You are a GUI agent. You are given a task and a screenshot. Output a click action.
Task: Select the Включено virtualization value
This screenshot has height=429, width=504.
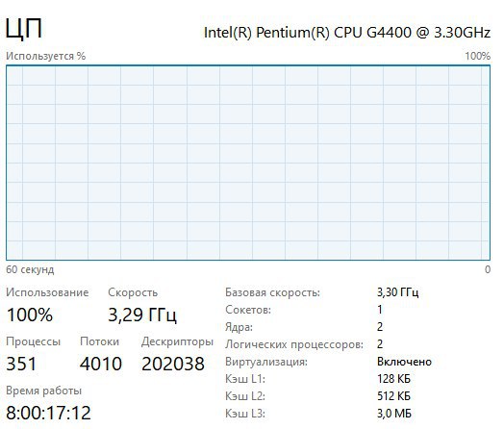(x=404, y=362)
